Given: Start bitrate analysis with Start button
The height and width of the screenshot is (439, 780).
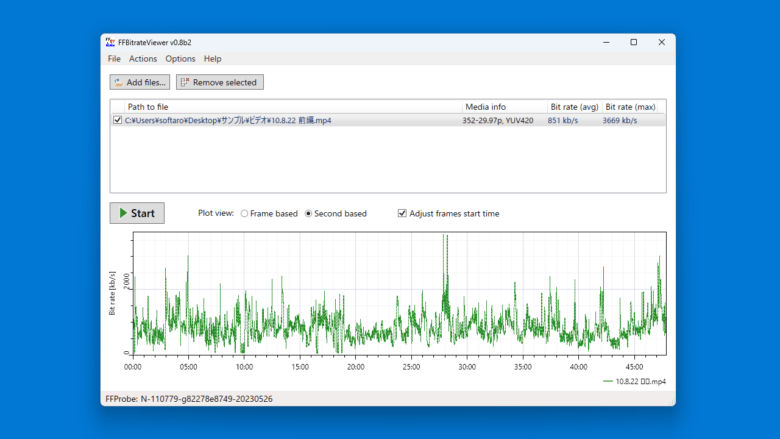Looking at the screenshot, I should point(137,213).
